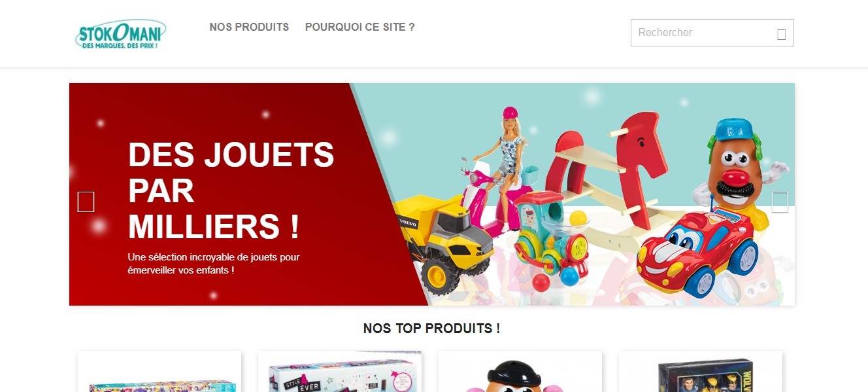Open the POURQUOI CE SITE ? page
The height and width of the screenshot is (392, 868).
[360, 27]
